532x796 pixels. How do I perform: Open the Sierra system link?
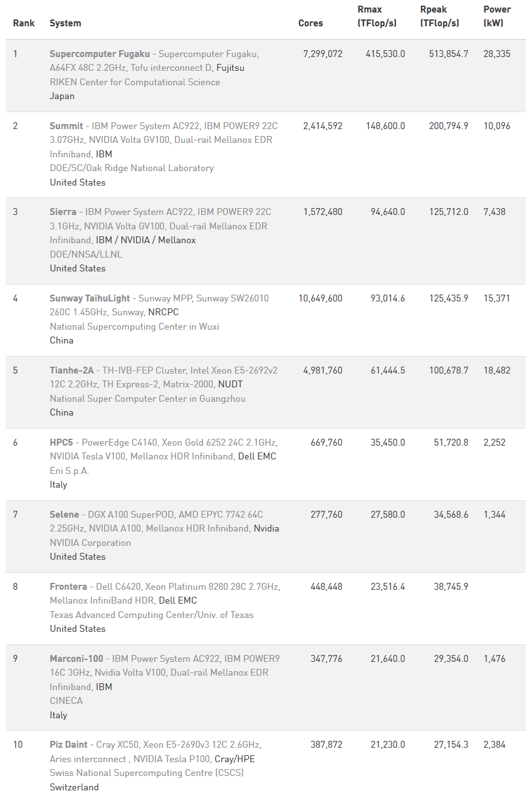63,212
